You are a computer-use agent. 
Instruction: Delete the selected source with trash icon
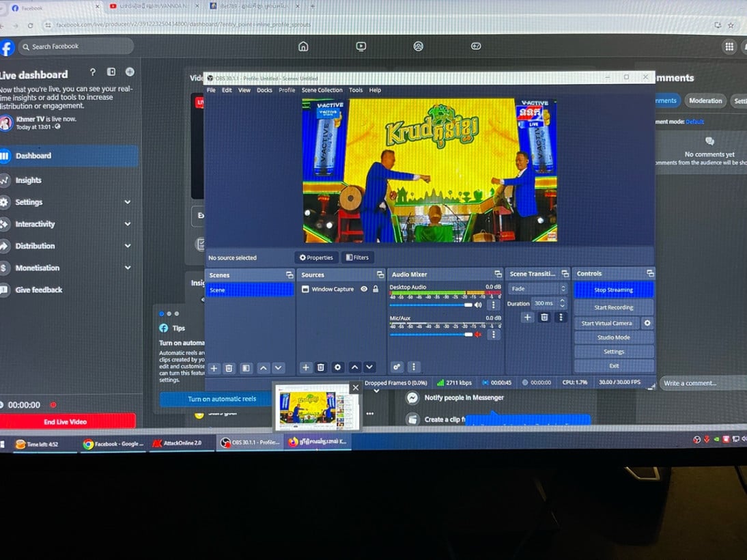pyautogui.click(x=321, y=367)
